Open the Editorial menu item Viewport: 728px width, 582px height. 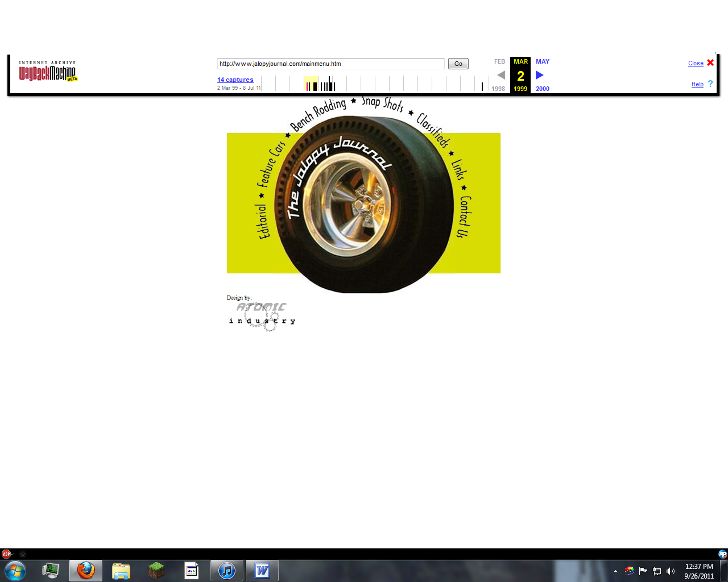(x=263, y=222)
